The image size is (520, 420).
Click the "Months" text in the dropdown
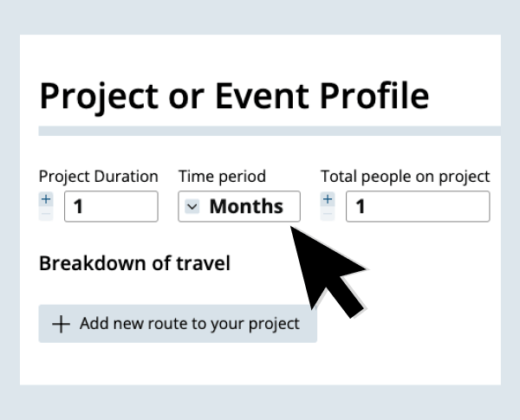pos(246,207)
